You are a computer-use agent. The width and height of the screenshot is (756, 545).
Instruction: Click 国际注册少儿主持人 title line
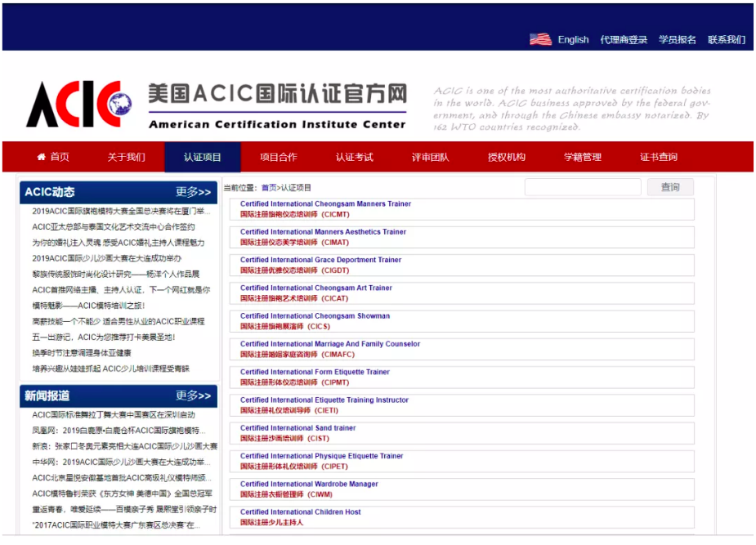(272, 522)
